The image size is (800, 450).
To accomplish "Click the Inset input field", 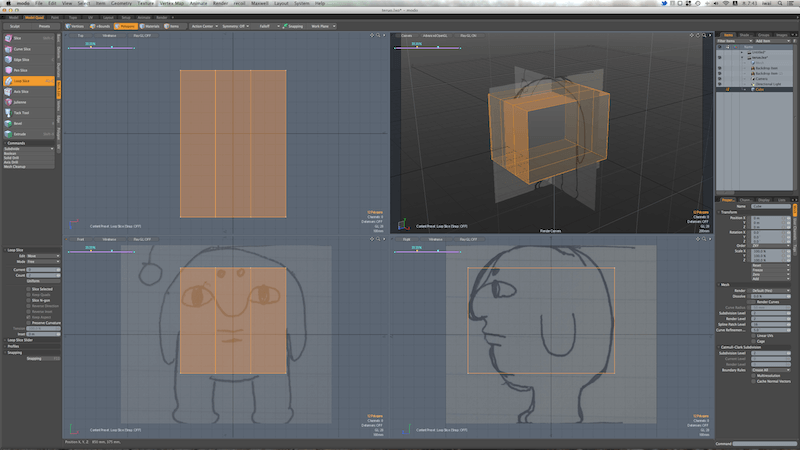I will tap(43, 334).
